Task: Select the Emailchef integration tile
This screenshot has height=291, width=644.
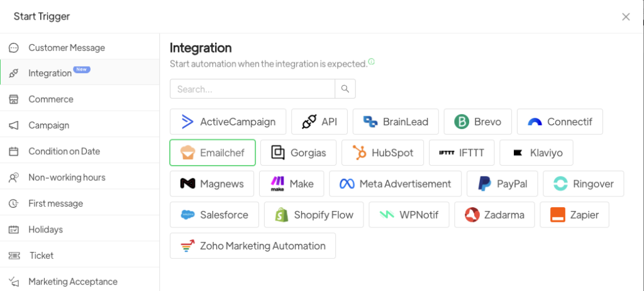Action: pos(212,152)
